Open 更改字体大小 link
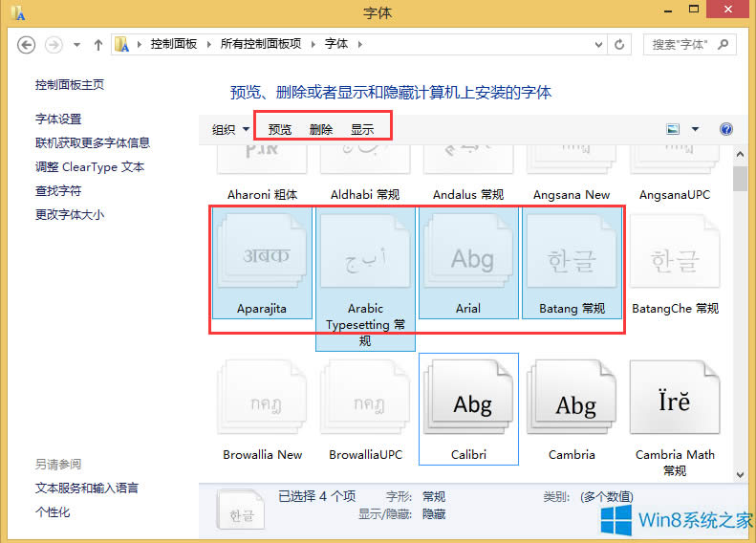 coord(70,214)
